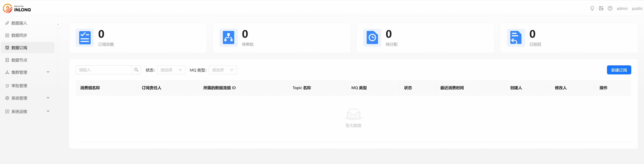Open the language translation icon
Screen dimensions: 644x164
tap(601, 8)
